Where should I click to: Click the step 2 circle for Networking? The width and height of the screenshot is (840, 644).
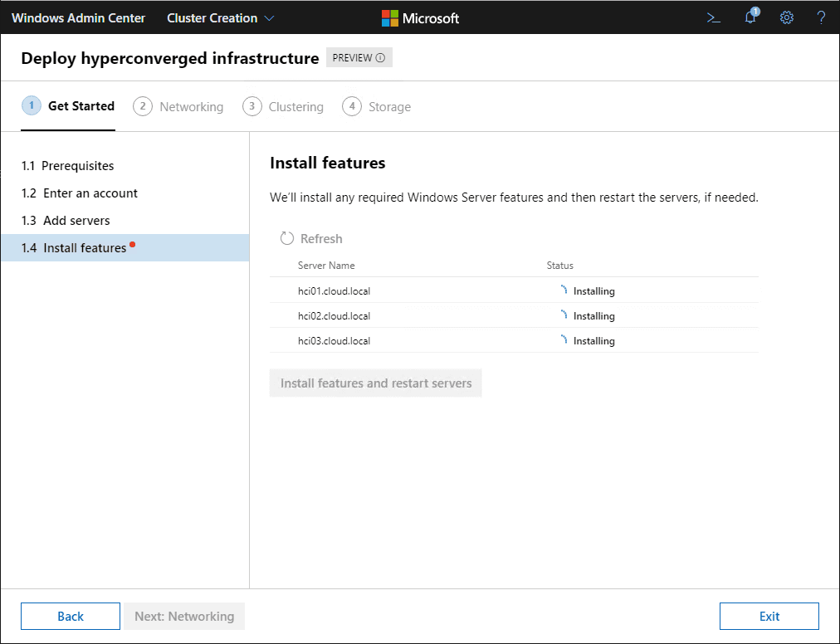[x=143, y=106]
